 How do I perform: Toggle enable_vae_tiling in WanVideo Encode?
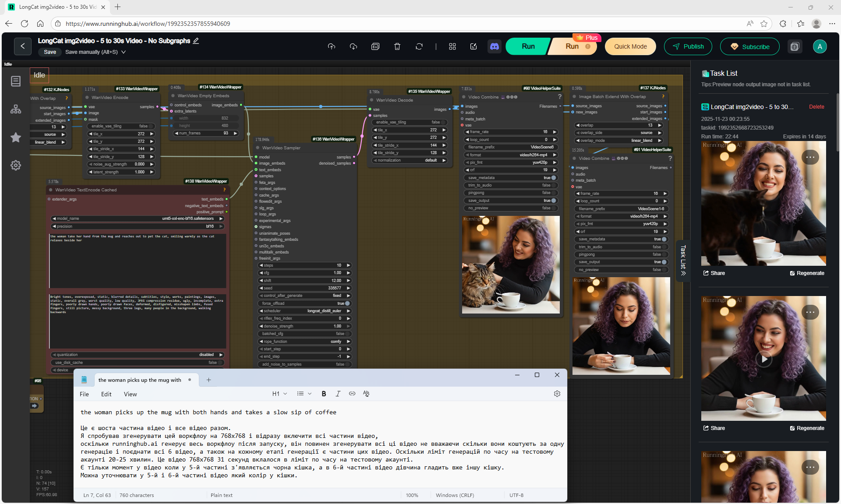coord(150,126)
